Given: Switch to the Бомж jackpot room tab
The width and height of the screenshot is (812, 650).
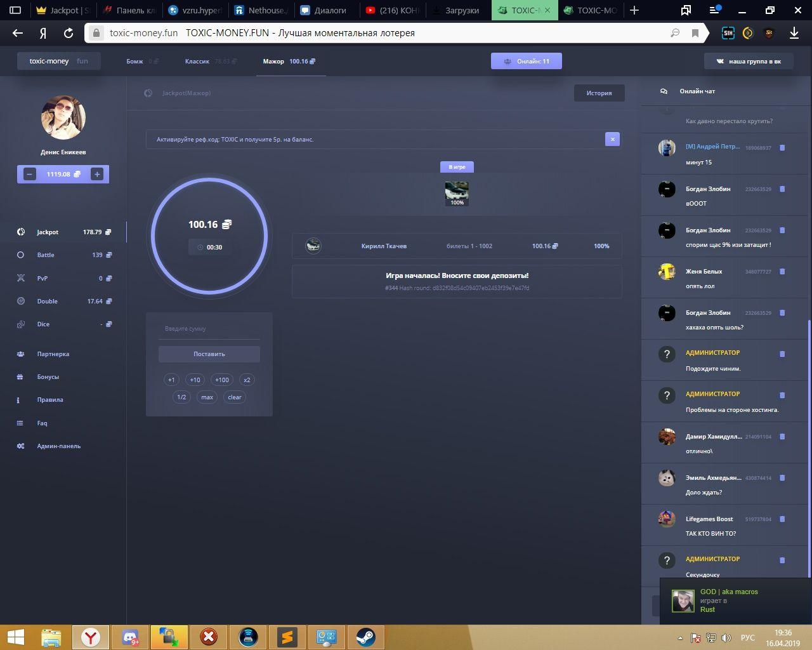Looking at the screenshot, I should point(135,62).
